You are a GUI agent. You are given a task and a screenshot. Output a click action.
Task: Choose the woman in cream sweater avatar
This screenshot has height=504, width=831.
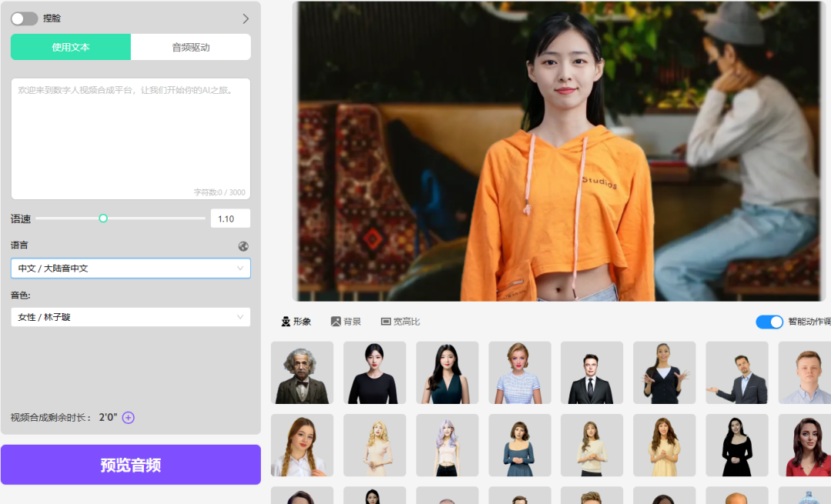point(592,446)
